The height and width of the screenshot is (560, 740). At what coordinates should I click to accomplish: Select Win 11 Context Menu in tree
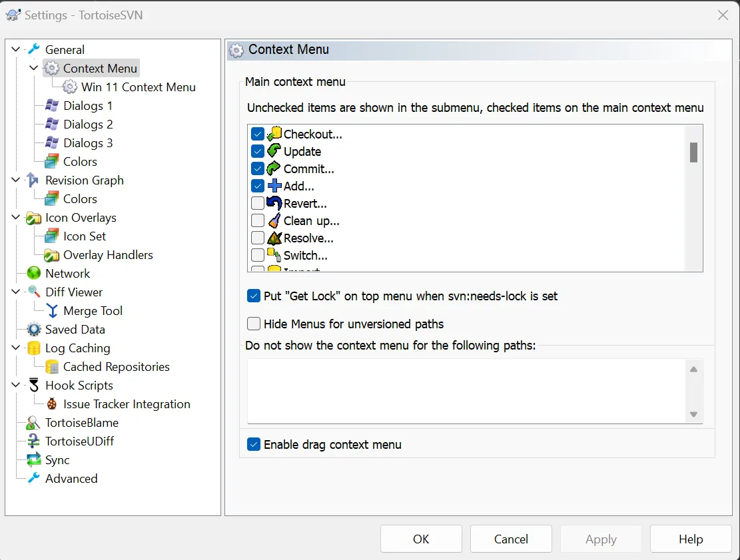139,87
